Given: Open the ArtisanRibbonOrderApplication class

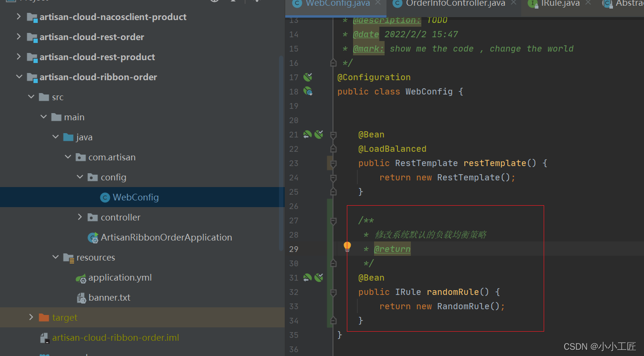Looking at the screenshot, I should pos(166,238).
